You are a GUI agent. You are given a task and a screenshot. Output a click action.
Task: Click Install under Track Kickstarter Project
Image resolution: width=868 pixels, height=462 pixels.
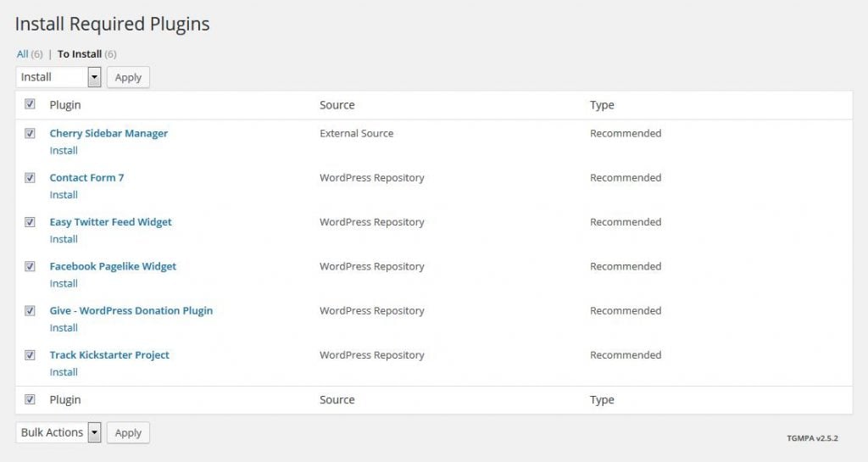[64, 372]
